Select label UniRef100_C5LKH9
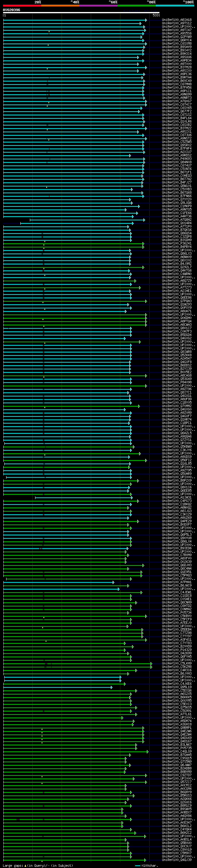Screen dimensions: 197x868 point(177,663)
